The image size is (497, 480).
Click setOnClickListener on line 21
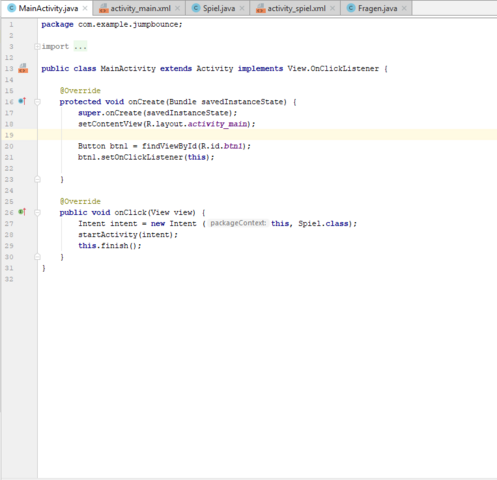click(142, 157)
